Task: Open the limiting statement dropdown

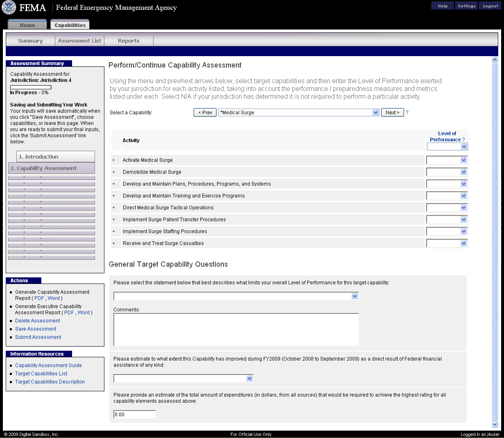Action: pos(236,296)
